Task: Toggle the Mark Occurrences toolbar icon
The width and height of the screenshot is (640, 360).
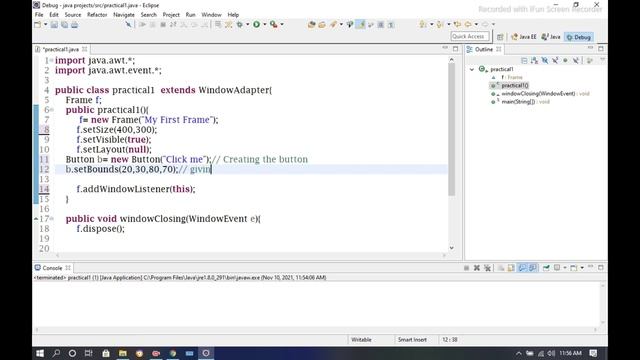Action: [x=360, y=25]
